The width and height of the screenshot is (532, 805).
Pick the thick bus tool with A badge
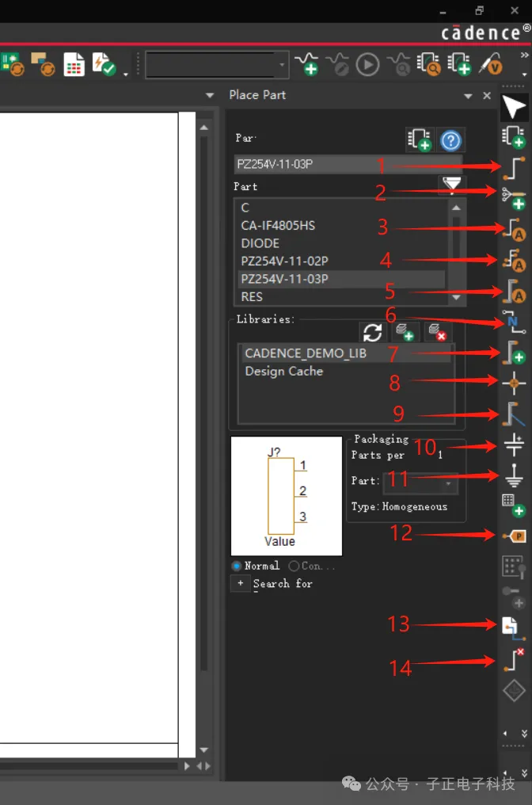(x=514, y=291)
